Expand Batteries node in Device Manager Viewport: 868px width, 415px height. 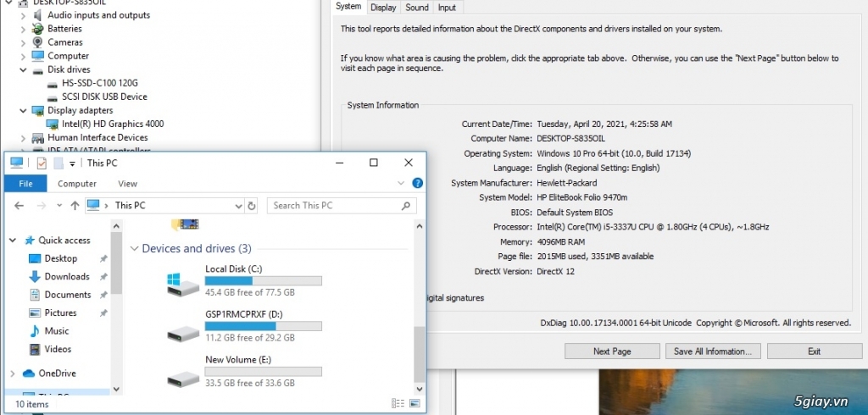[23, 29]
